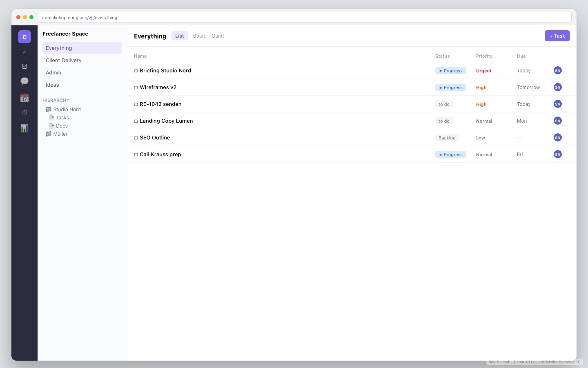The height and width of the screenshot is (368, 588).
Task: Open assignee avatar for SEO Outline
Action: [558, 137]
